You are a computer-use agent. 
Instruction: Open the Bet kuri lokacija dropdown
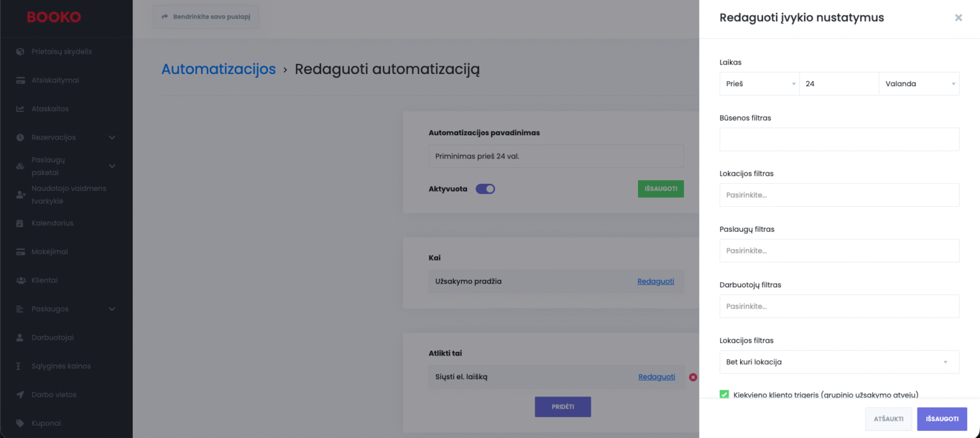839,362
